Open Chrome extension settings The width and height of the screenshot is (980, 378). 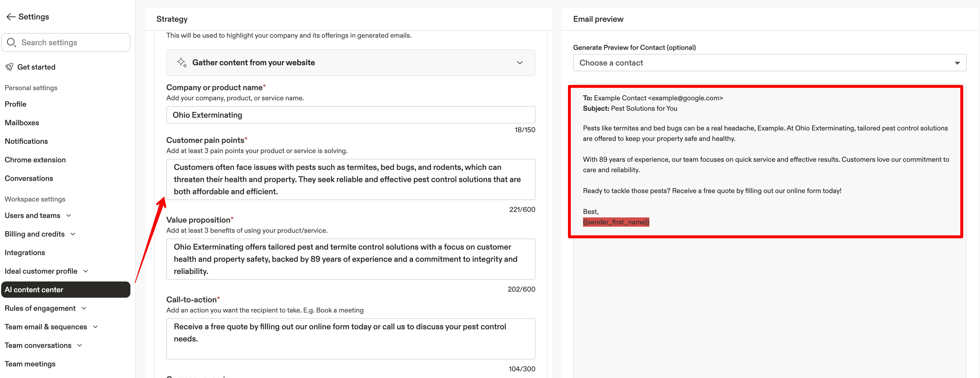[35, 160]
